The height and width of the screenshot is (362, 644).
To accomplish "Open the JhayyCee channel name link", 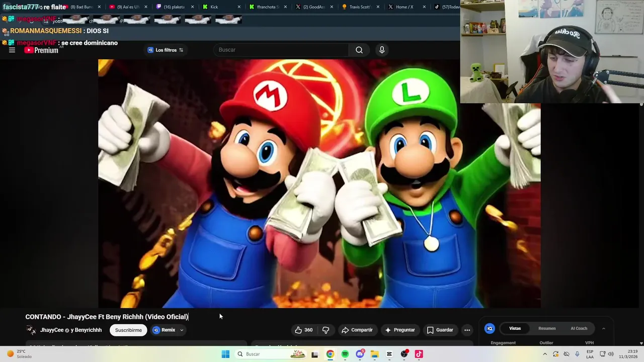I will pos(52,330).
